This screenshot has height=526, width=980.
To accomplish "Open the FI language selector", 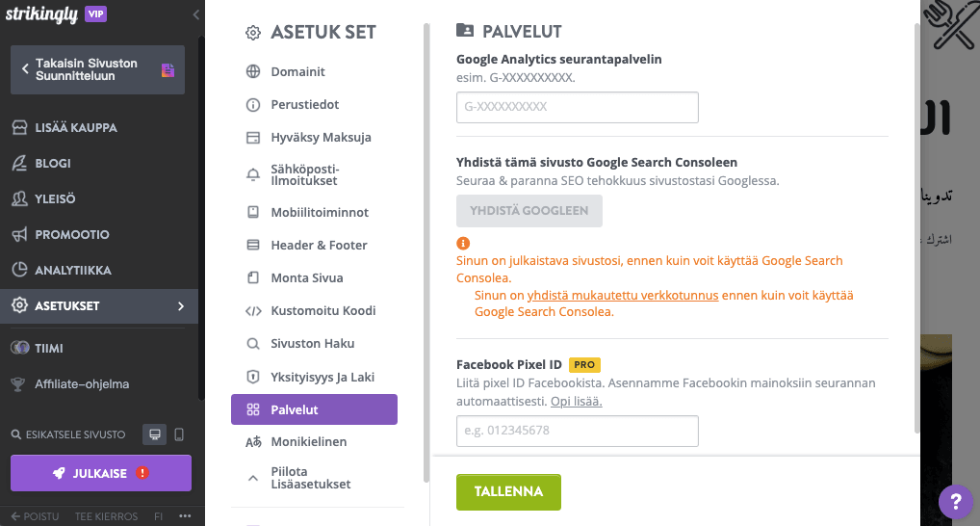I will click(158, 516).
